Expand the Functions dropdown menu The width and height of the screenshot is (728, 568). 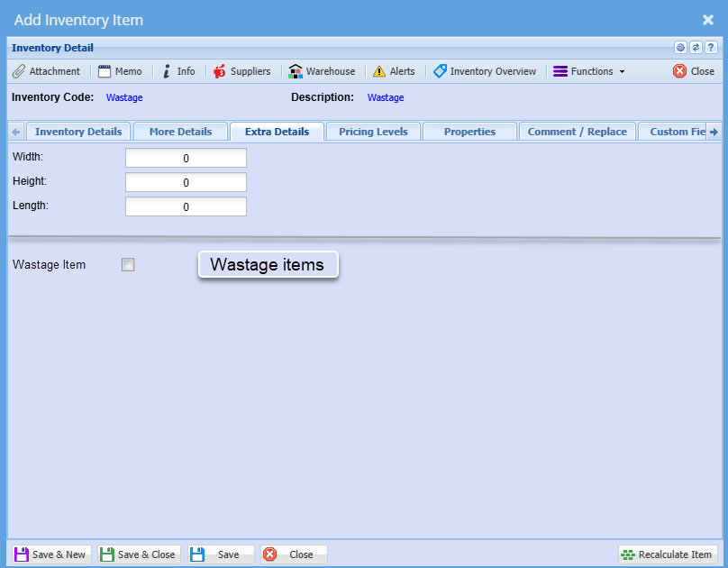point(588,71)
